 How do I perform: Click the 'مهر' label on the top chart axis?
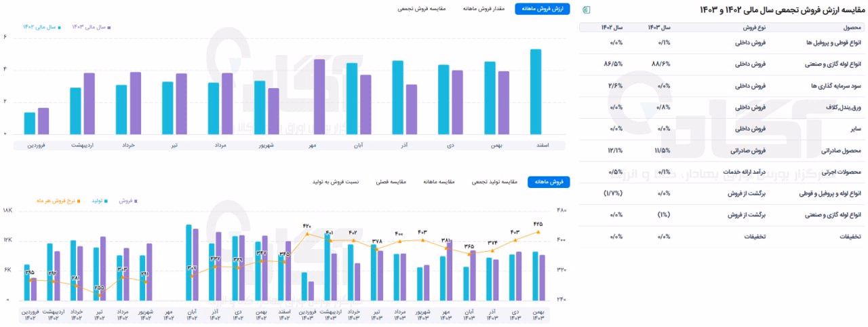(x=313, y=145)
